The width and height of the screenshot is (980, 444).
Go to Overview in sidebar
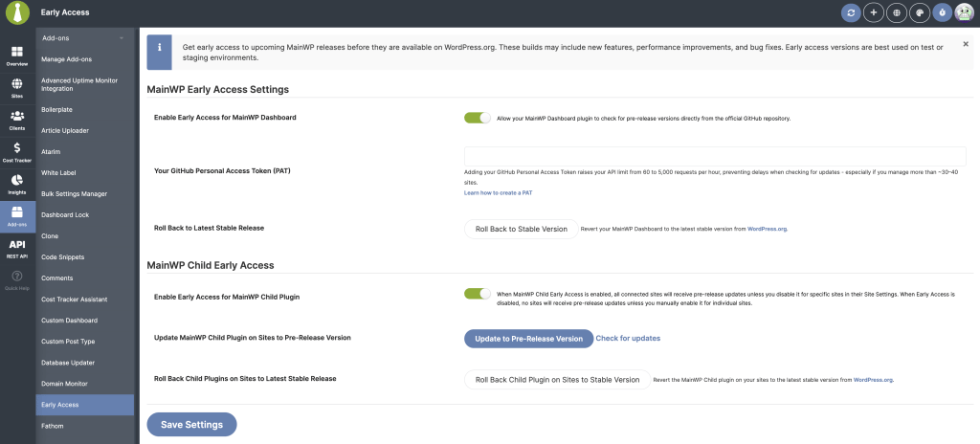(x=17, y=56)
